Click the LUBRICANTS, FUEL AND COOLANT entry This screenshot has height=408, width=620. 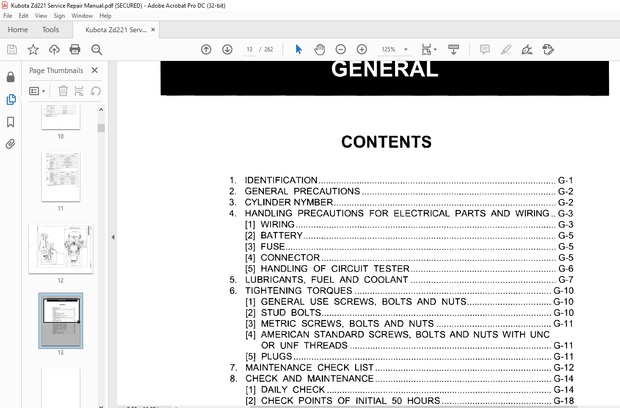point(401,280)
